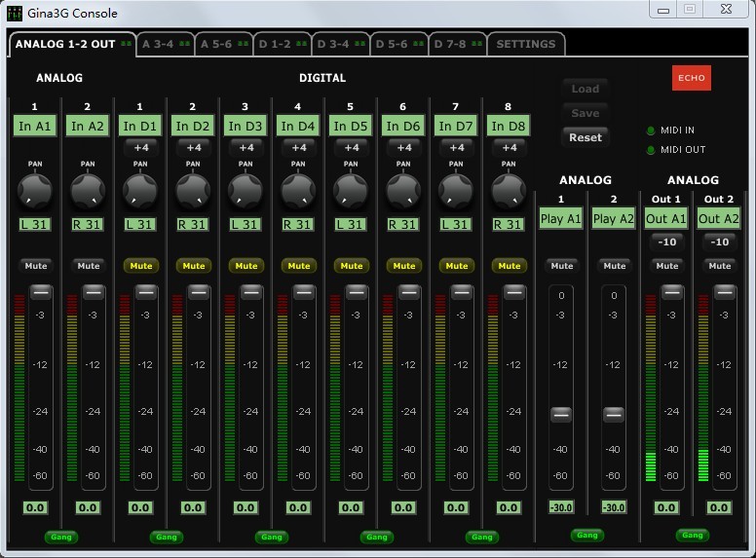The height and width of the screenshot is (558, 756).
Task: Toggle Gang for Out A1-A2 outputs
Action: (693, 535)
